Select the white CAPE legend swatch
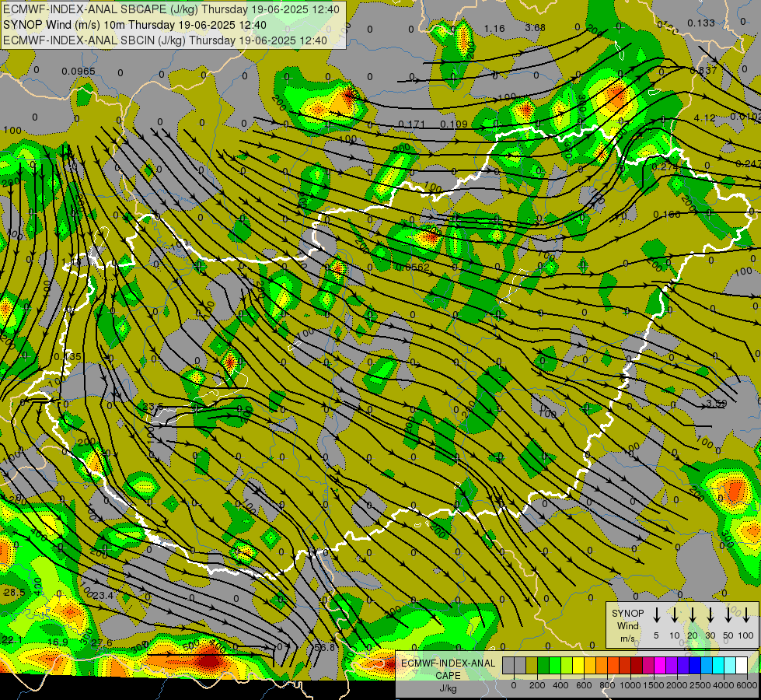The width and height of the screenshot is (761, 700). (x=741, y=666)
